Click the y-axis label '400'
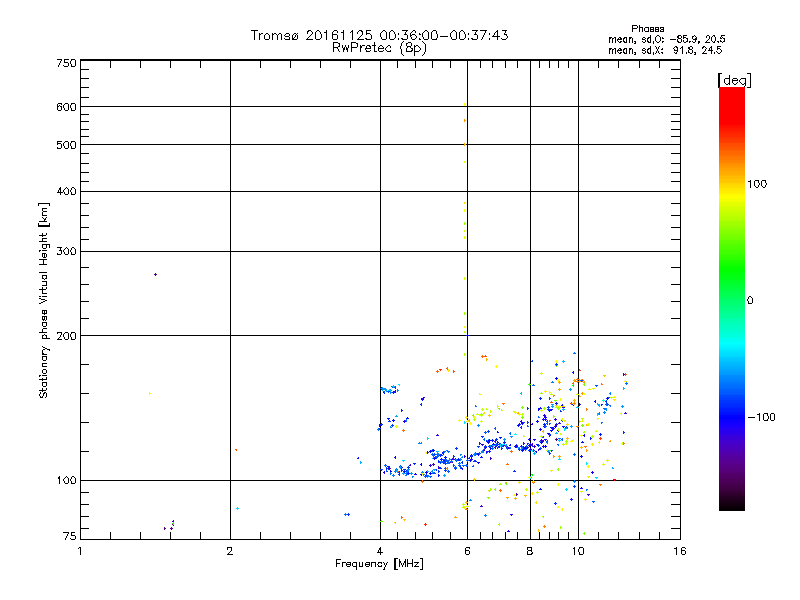The width and height of the screenshot is (800, 600). tap(66, 191)
